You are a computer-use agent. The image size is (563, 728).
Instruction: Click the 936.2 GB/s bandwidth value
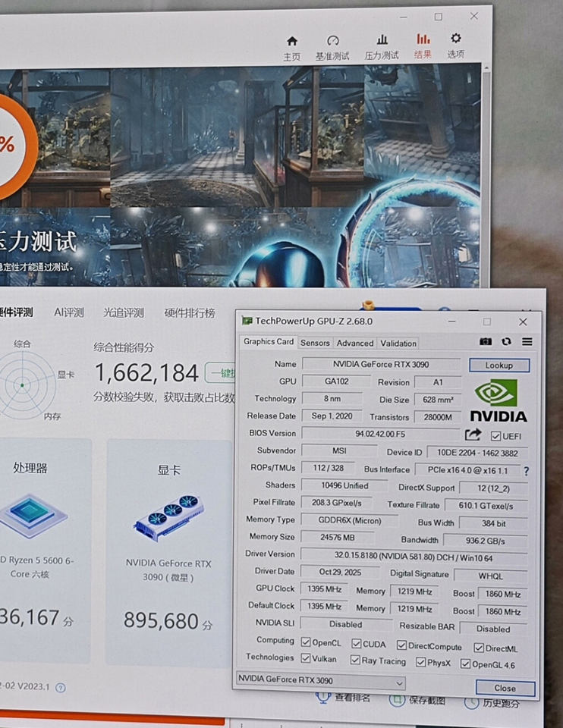[x=486, y=541]
